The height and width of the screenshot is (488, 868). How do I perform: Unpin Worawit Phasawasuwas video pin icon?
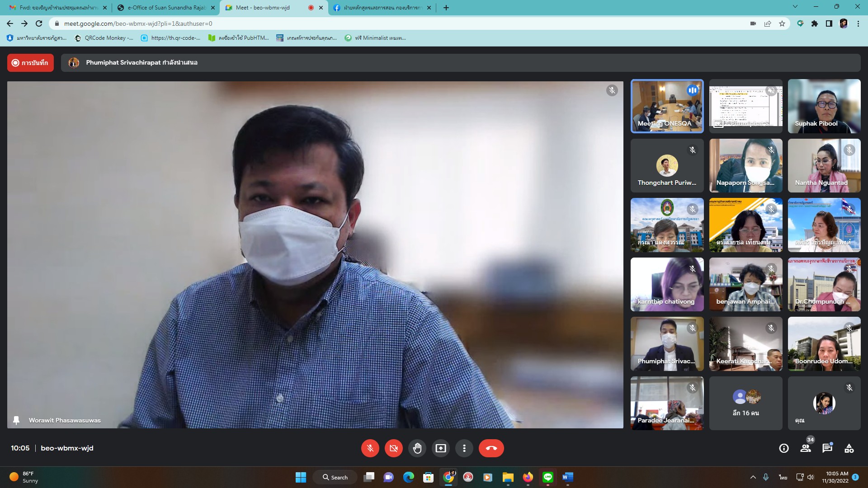point(16,420)
